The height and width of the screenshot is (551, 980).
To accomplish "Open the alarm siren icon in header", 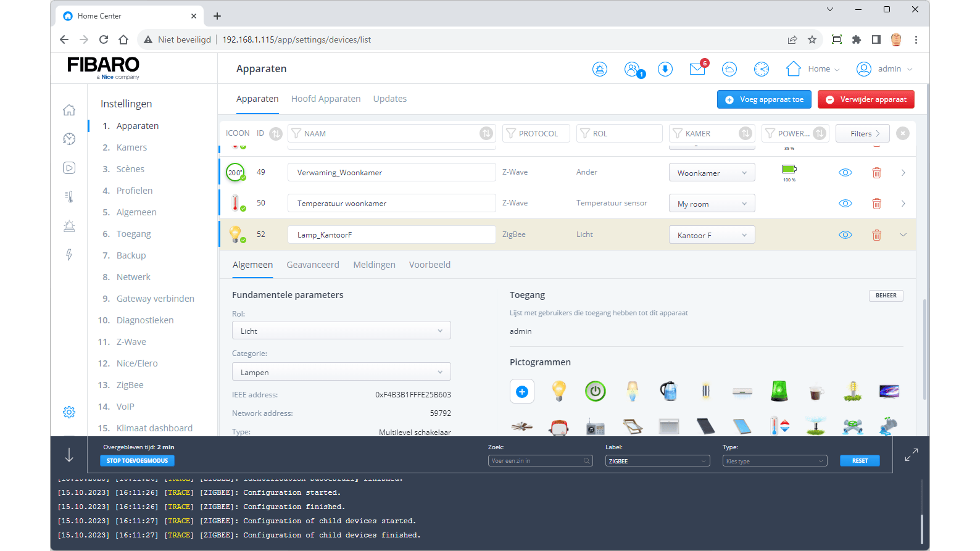I will [x=600, y=69].
